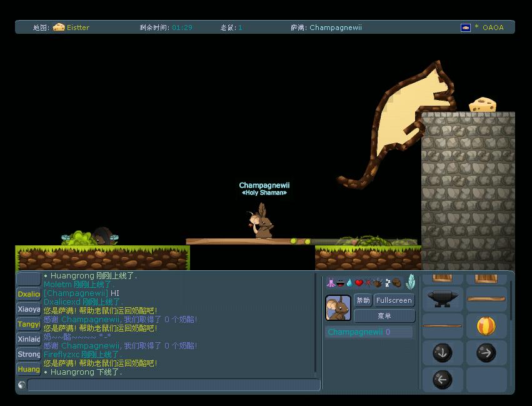Viewport: 532px width, 406px height.
Task: Click chat line Dxalicexd 刚刚上线了
Action: (83, 302)
